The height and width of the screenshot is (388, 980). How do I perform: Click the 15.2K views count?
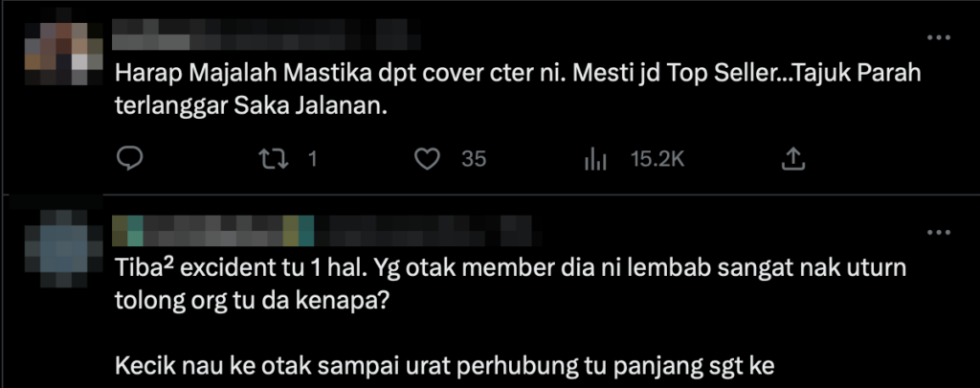click(x=657, y=160)
